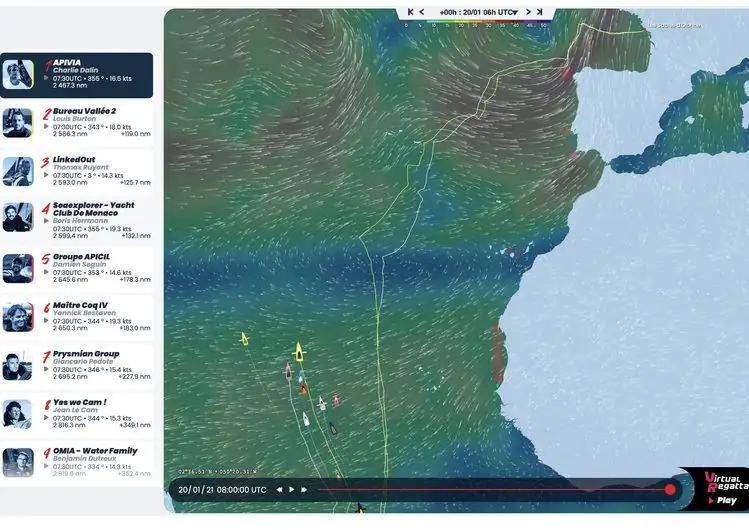Open Benjamin Dutreux's skipper photo
749x530 pixels.
(18, 462)
